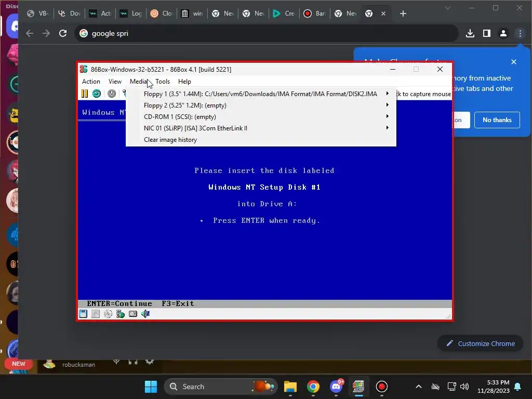Image resolution: width=532 pixels, height=399 pixels.
Task: Select Clear image history
Action: click(261, 140)
